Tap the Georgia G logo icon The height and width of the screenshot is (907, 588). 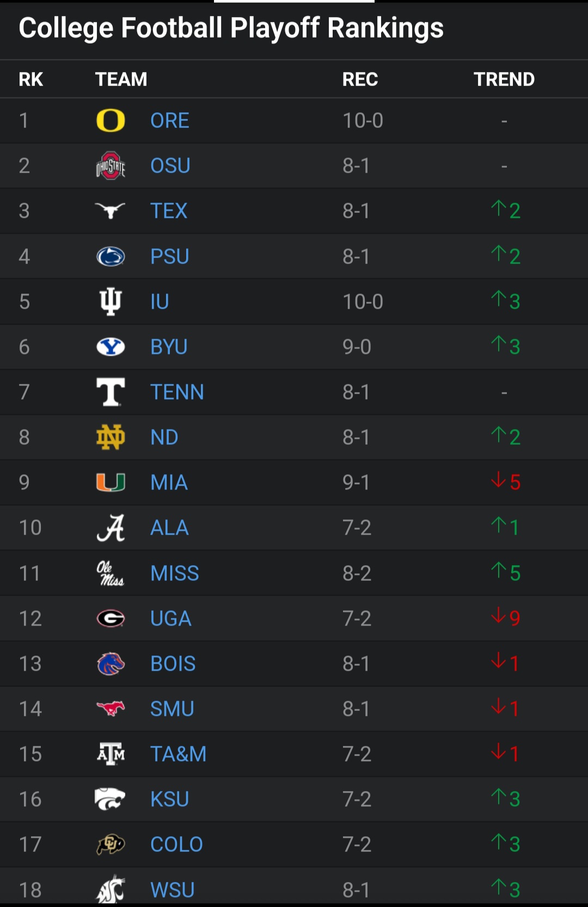111,618
